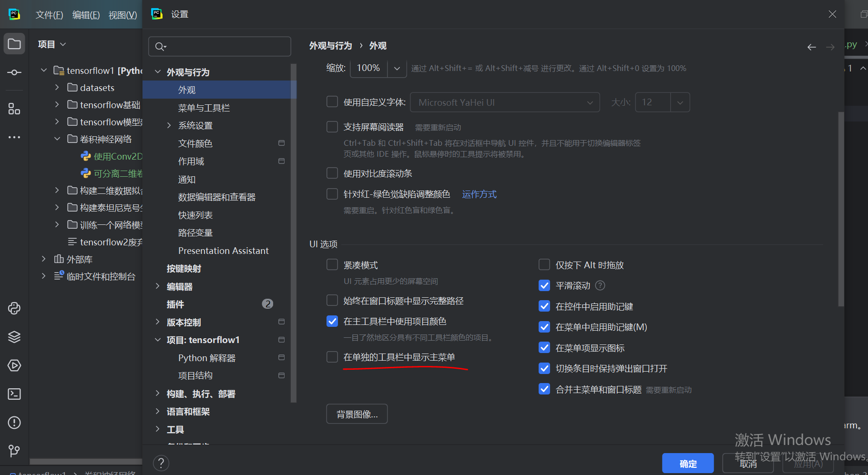Viewport: 868px width, 475px height.
Task: Open the Services run icon in sidebar
Action: tap(14, 365)
